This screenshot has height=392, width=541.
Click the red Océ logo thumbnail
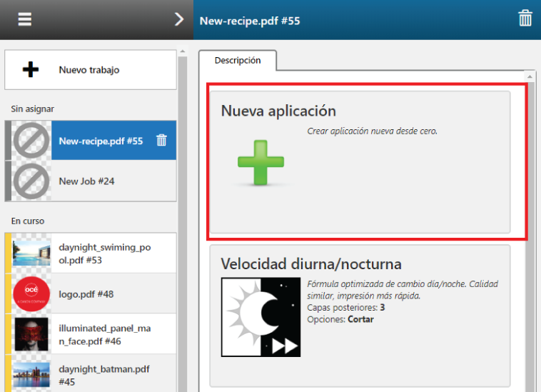point(31,293)
